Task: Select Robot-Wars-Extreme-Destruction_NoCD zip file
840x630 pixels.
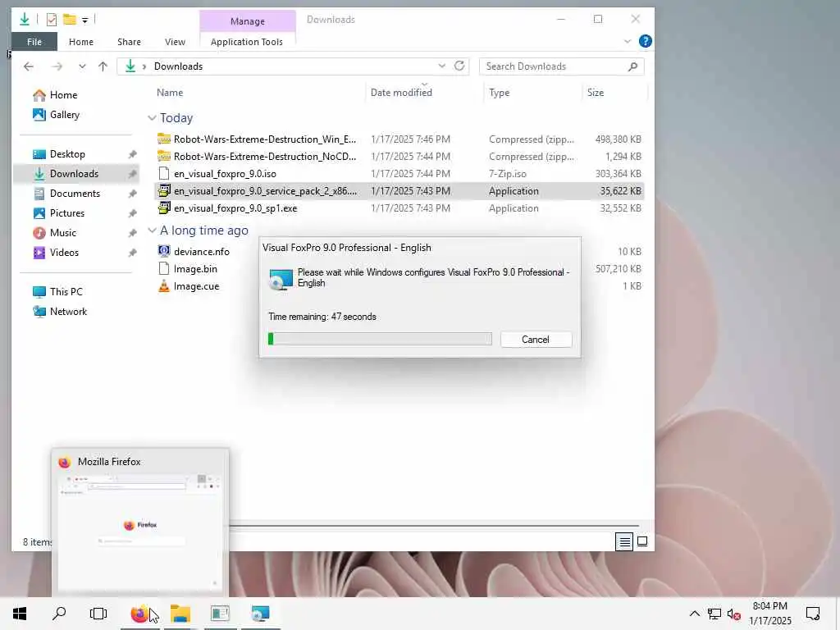Action: click(399, 157)
